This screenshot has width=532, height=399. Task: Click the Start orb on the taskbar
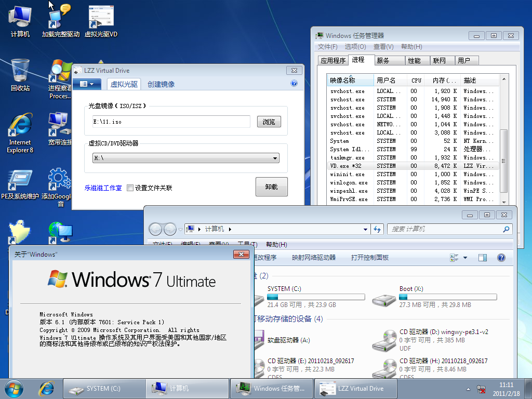(x=14, y=389)
